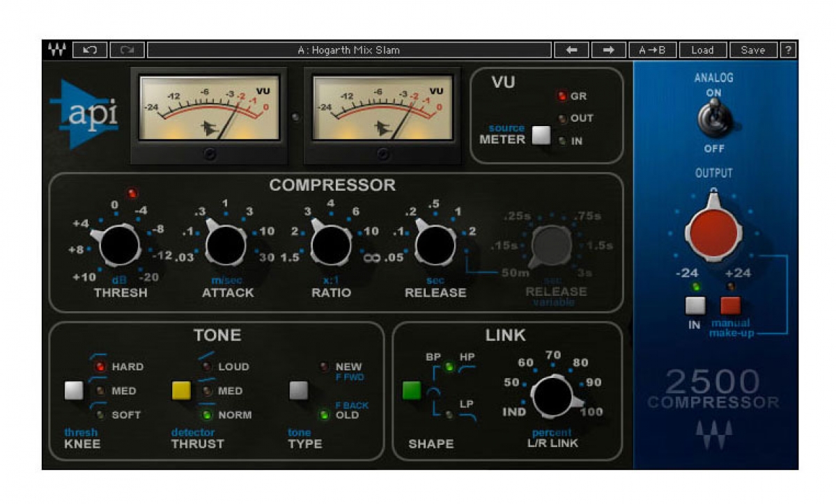Toggle the compressor IN button

coord(695,306)
